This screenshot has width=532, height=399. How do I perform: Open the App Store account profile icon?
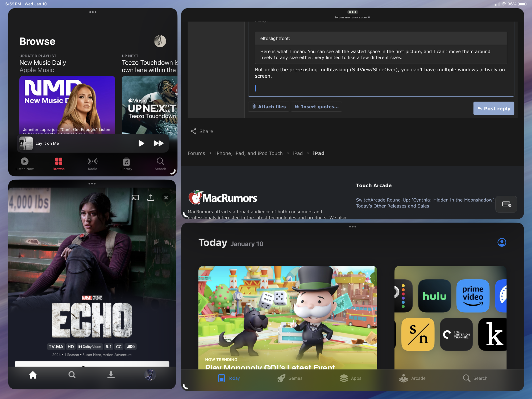click(x=502, y=242)
